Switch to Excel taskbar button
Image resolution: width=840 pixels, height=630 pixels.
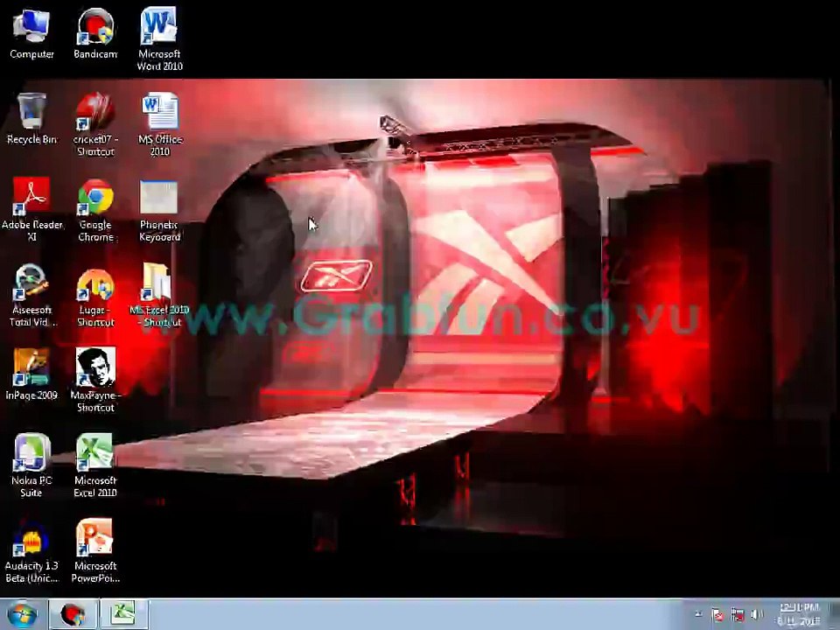123,614
